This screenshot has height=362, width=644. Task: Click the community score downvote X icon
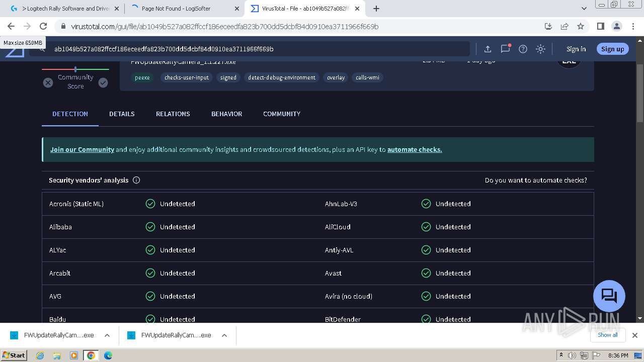(48, 82)
